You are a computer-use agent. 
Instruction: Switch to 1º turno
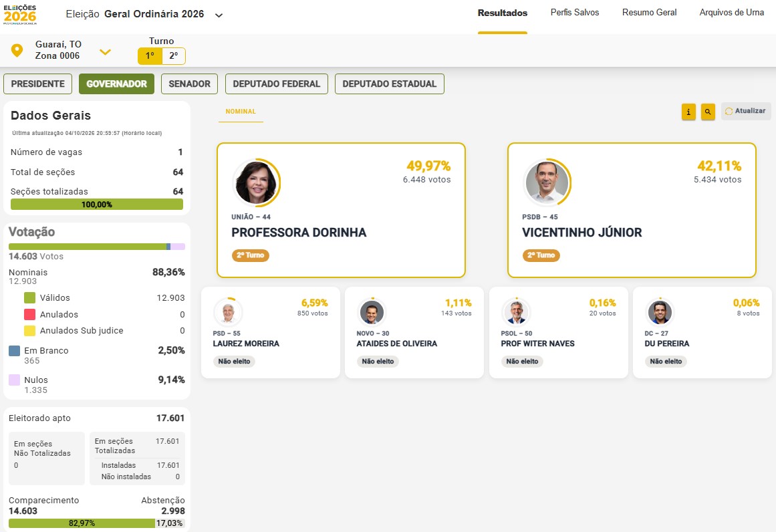click(150, 56)
